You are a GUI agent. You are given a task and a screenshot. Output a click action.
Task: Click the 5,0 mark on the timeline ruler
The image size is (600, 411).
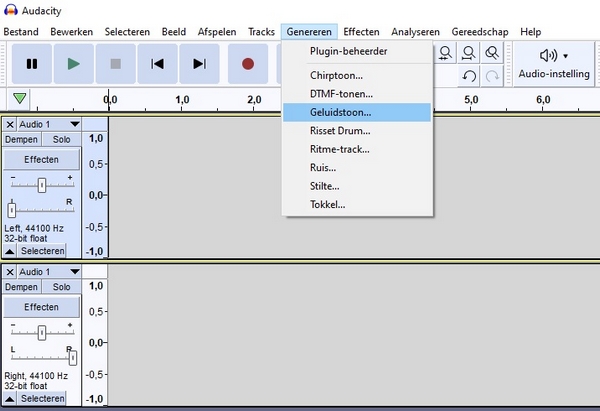click(471, 99)
